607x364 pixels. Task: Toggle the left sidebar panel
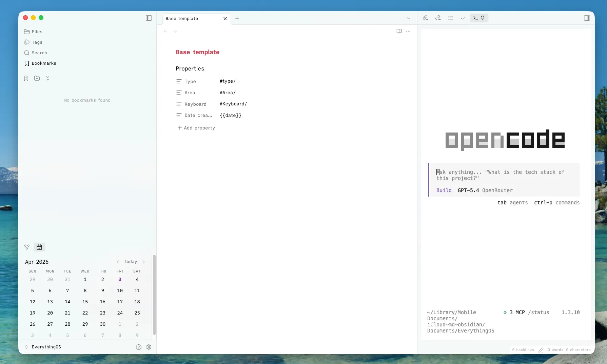[x=149, y=18]
